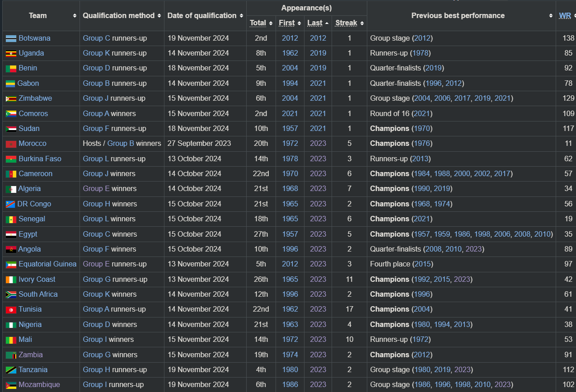Sort by Date of qualification arrows
The width and height of the screenshot is (576, 392).
coord(241,16)
